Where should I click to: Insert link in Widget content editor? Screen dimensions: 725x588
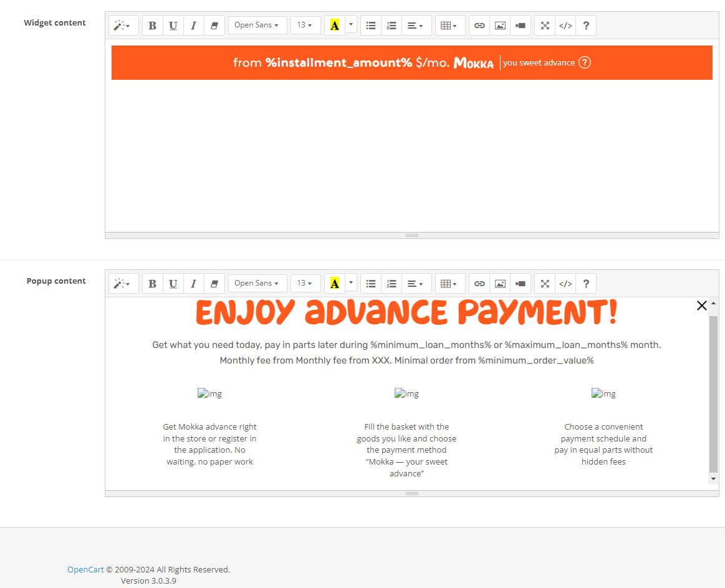pyautogui.click(x=479, y=26)
